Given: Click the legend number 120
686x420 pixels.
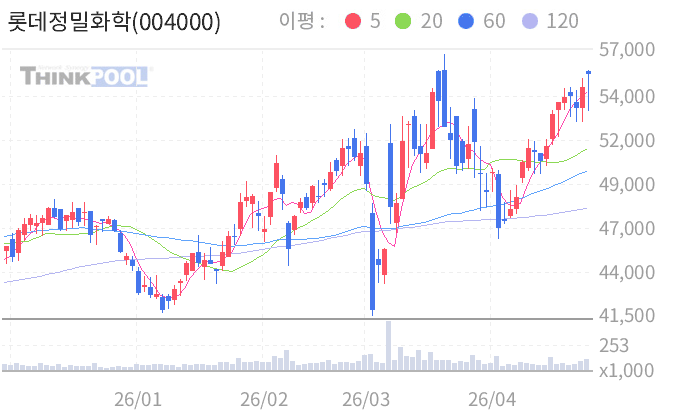Looking at the screenshot, I should [563, 21].
